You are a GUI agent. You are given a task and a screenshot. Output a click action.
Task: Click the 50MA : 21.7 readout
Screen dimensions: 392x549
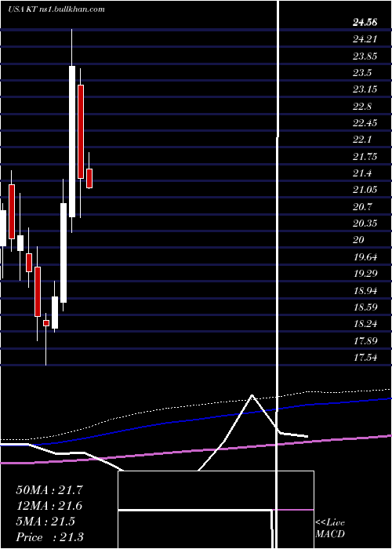point(49,490)
